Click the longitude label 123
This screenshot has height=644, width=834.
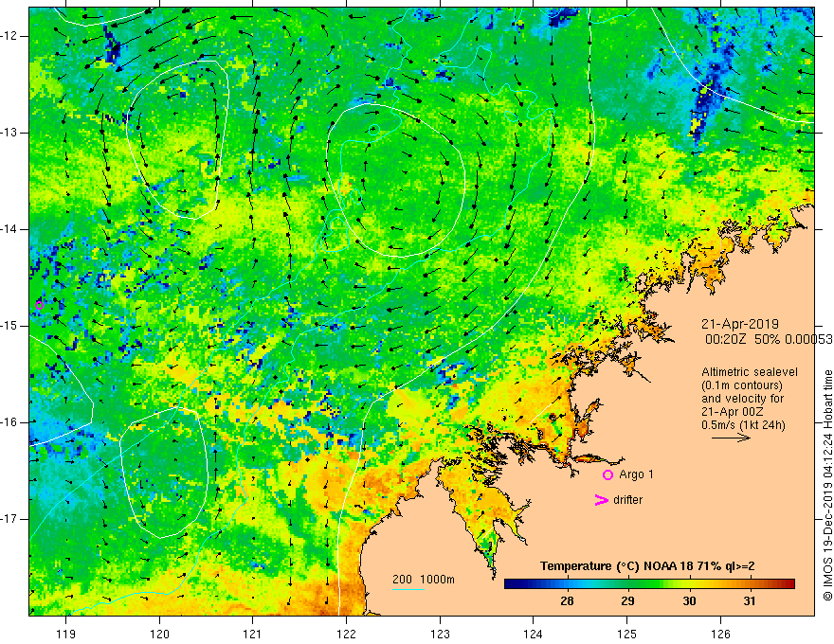440,634
